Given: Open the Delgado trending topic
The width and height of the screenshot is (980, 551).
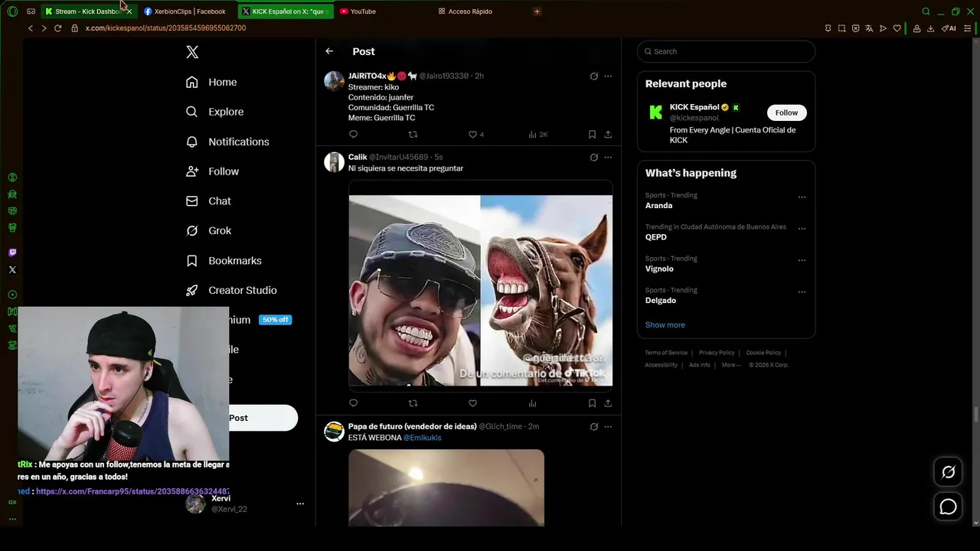Looking at the screenshot, I should (661, 300).
